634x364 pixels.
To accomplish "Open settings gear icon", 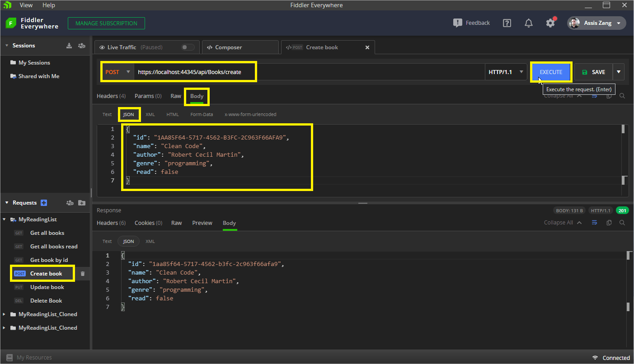I will click(550, 23).
